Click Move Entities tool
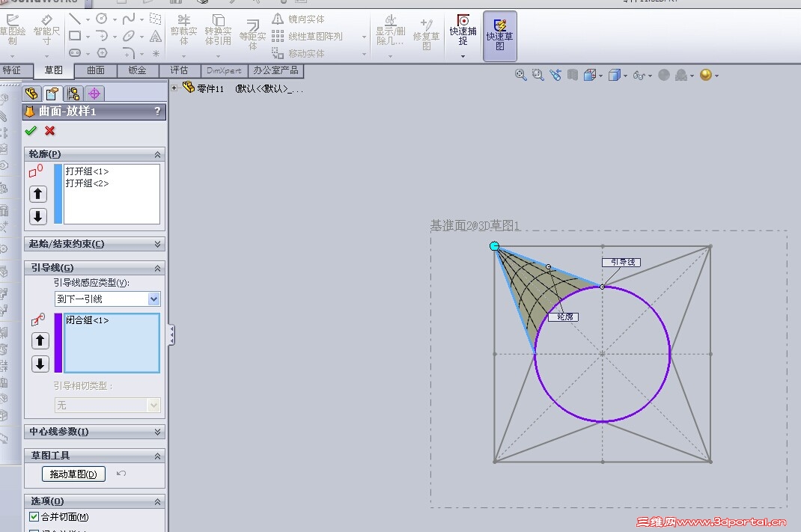 [x=298, y=53]
